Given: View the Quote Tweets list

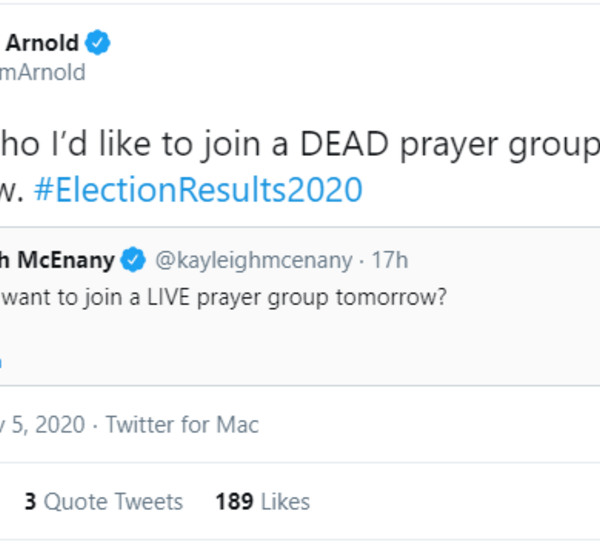Looking at the screenshot, I should pyautogui.click(x=113, y=501).
